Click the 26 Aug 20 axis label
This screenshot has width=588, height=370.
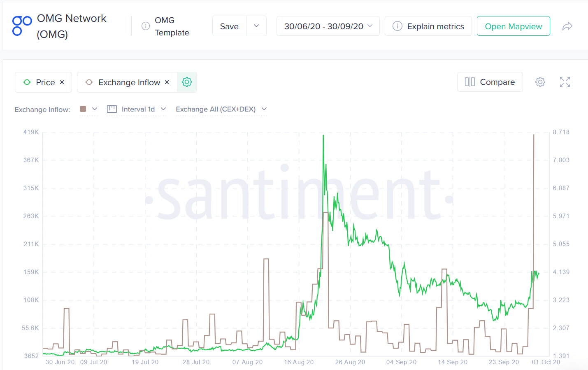tap(350, 362)
